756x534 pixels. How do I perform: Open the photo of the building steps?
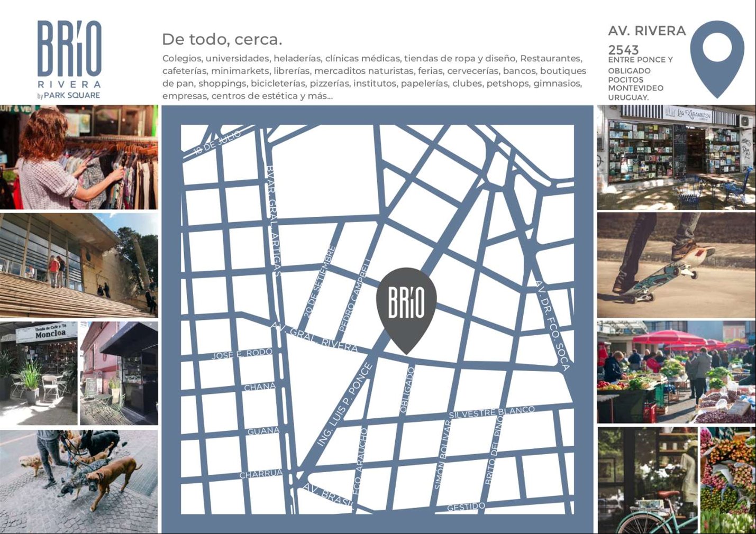[x=79, y=265]
